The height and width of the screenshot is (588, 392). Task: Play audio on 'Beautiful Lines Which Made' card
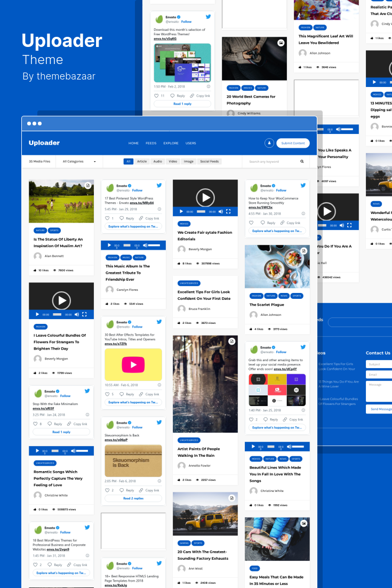[253, 447]
